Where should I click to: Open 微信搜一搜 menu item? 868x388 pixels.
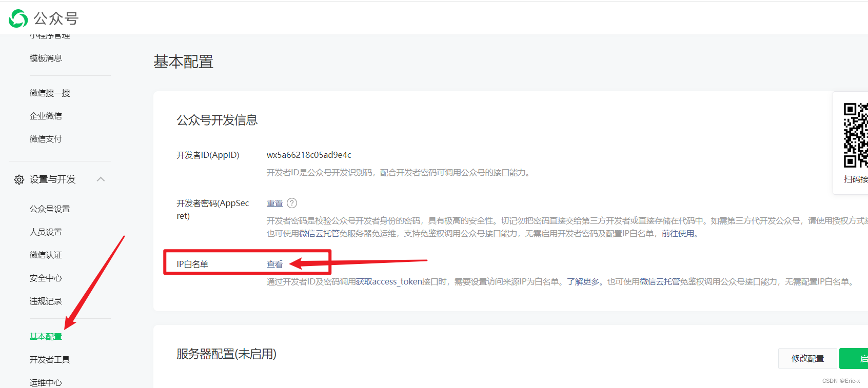click(50, 93)
